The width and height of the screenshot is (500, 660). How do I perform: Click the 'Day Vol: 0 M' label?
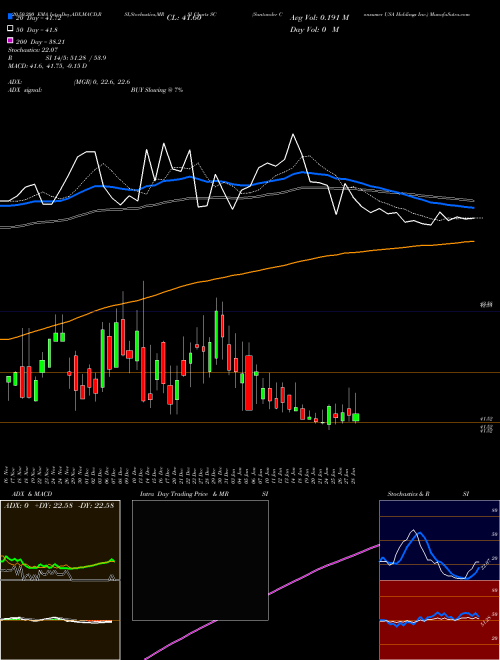[314, 29]
